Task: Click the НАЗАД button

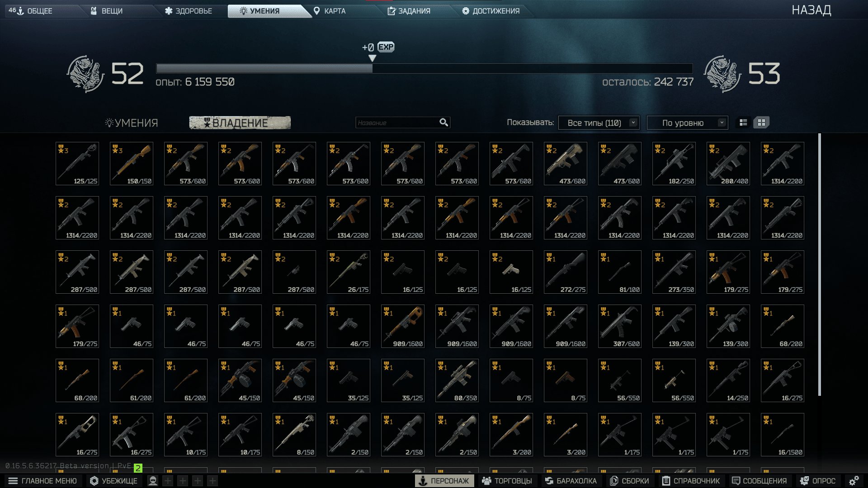Action: coord(811,10)
